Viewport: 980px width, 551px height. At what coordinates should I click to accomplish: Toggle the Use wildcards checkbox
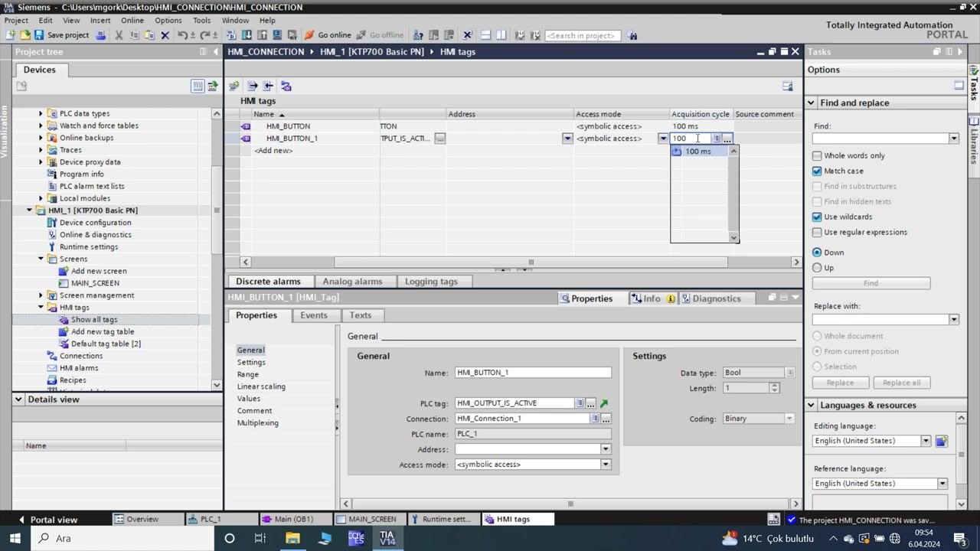click(817, 217)
